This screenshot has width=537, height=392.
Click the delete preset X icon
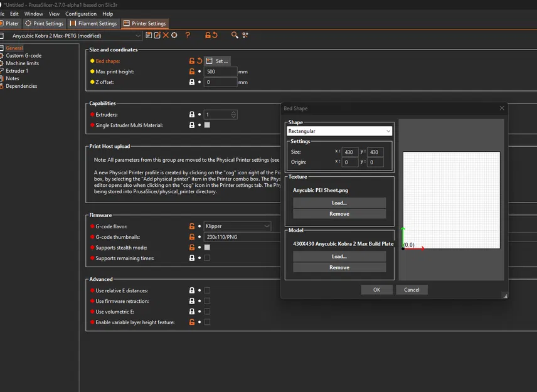(166, 35)
